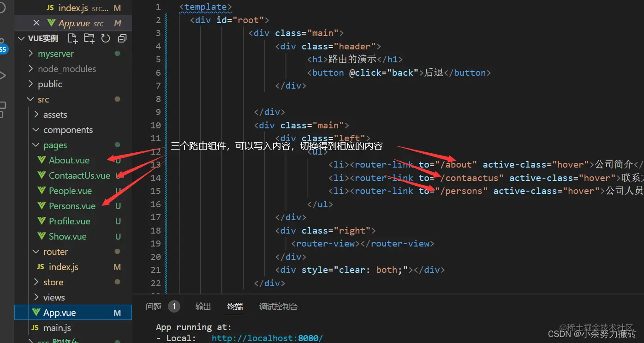This screenshot has height=343, width=644.
Task: Click the "/about" route string on line 13
Action: (x=456, y=164)
